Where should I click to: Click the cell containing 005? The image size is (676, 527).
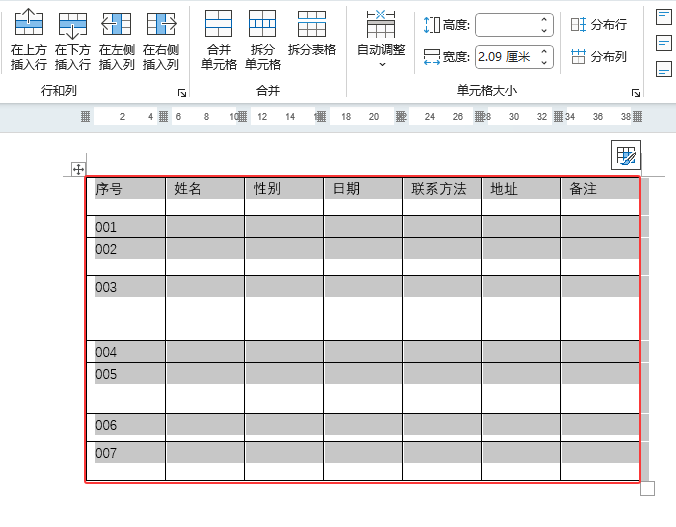coord(126,388)
